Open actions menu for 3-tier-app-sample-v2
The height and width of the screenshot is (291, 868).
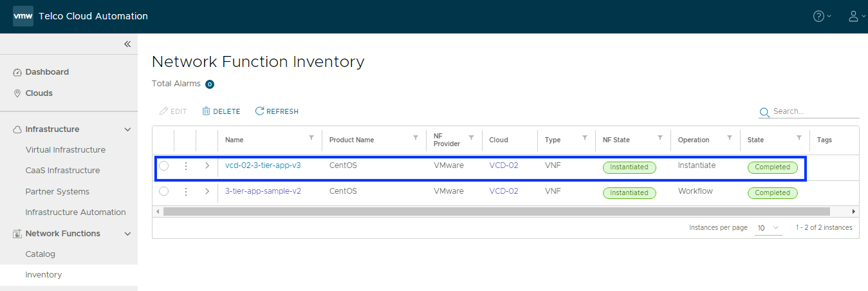coord(186,192)
